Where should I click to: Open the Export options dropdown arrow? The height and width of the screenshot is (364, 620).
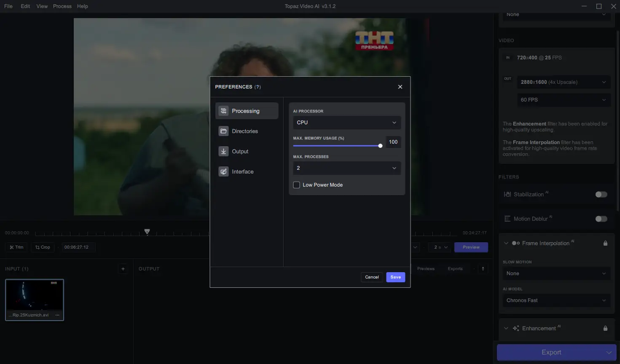point(609,353)
